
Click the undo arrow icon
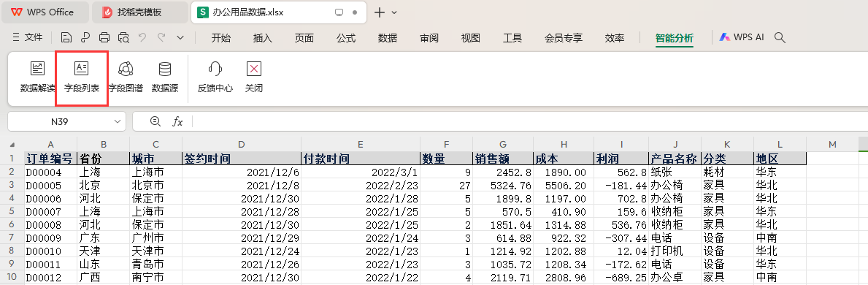coord(142,38)
